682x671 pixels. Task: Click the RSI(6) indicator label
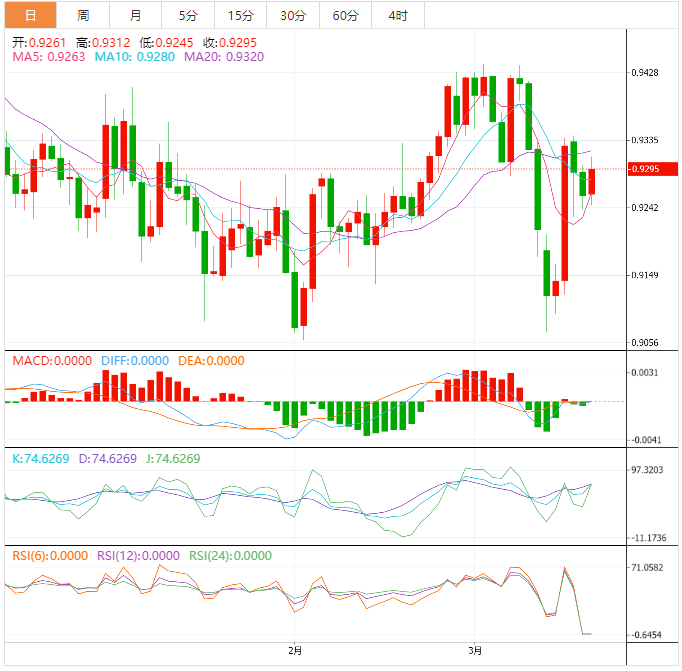tap(50, 555)
